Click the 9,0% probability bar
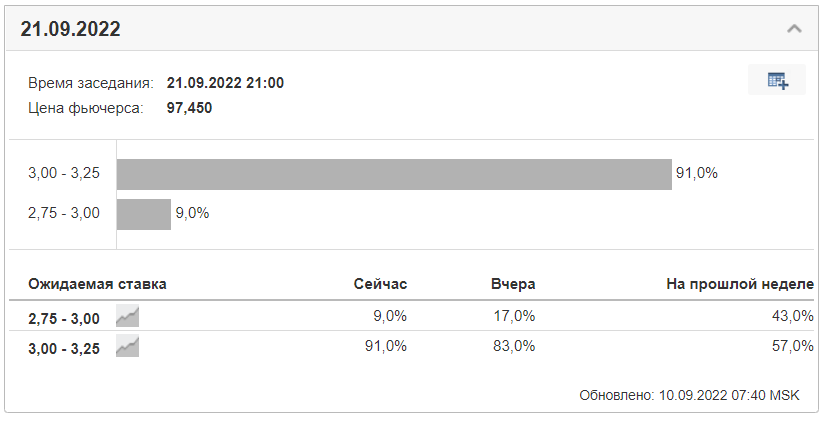This screenshot has height=430, width=830. (x=144, y=214)
